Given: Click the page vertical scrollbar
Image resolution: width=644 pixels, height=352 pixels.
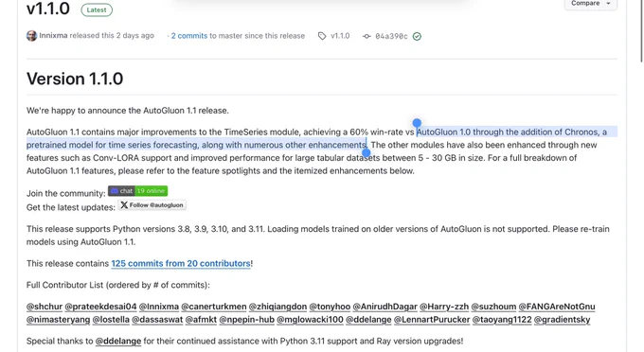Looking at the screenshot, I should [641, 31].
